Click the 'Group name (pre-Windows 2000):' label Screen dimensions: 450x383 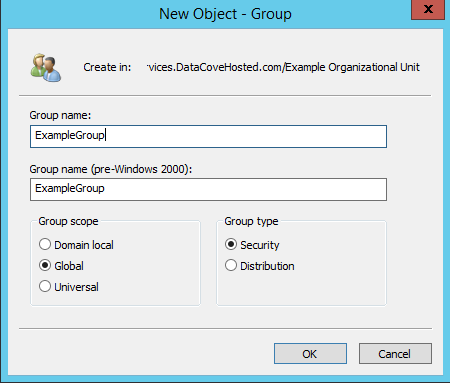(111, 169)
